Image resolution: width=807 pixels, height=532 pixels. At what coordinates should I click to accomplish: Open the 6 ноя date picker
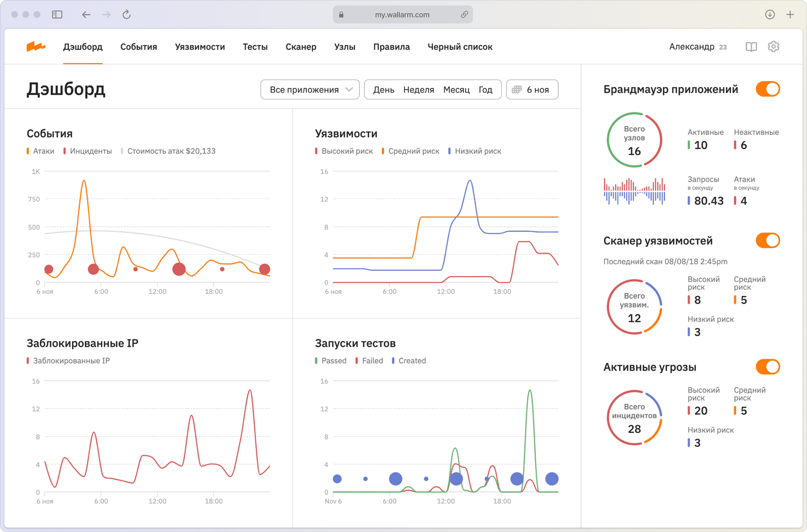[x=537, y=90]
